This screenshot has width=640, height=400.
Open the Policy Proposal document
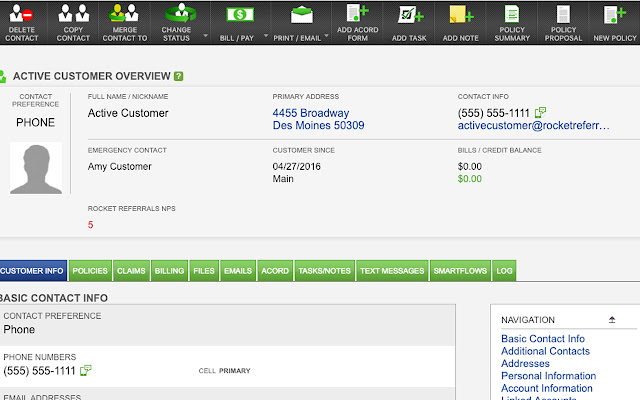[x=563, y=15]
